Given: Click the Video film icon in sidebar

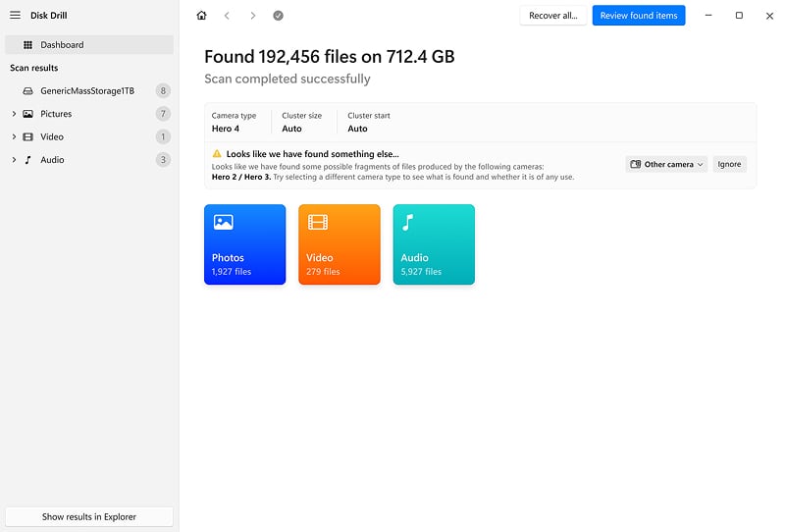Looking at the screenshot, I should (x=28, y=136).
